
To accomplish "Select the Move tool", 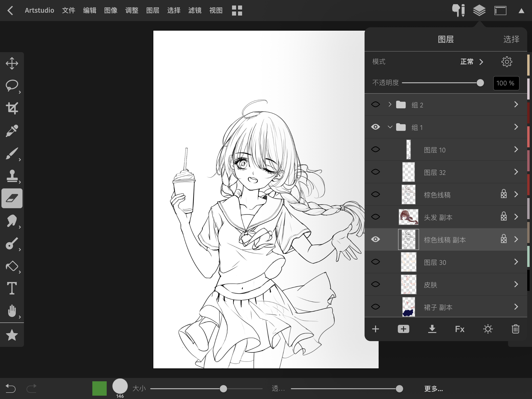I will (x=12, y=63).
